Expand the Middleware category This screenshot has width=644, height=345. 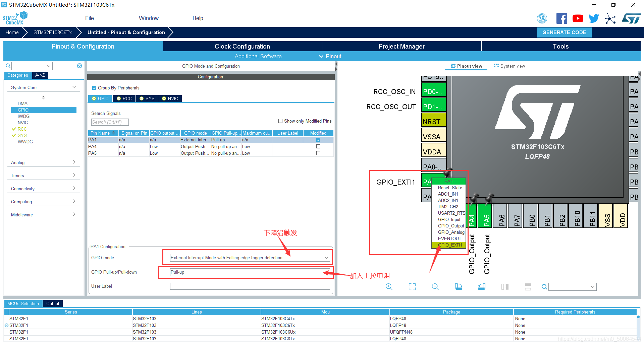click(x=44, y=215)
